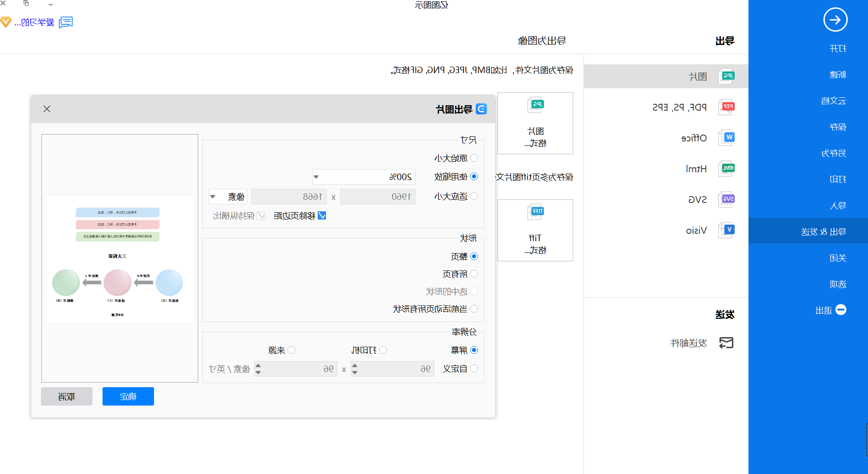The image size is (868, 474).
Task: Click the TIFF icon in Tiff 格式 tile
Action: 536,212
